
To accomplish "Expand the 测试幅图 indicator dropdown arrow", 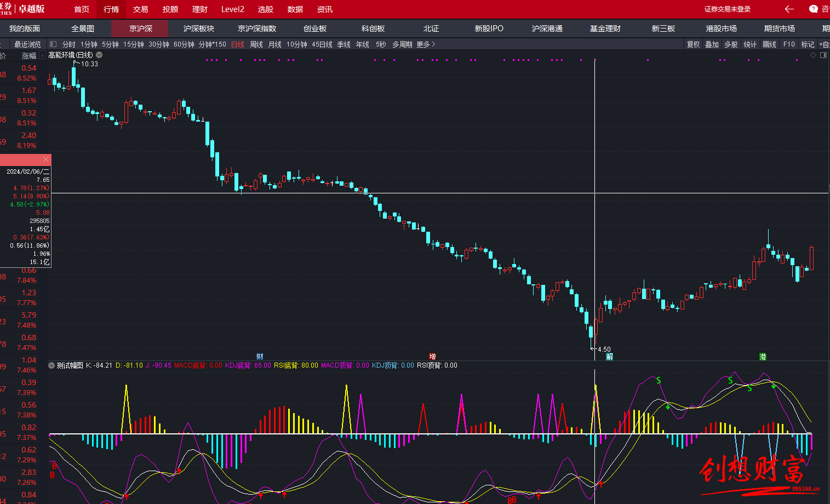I will pyautogui.click(x=51, y=365).
